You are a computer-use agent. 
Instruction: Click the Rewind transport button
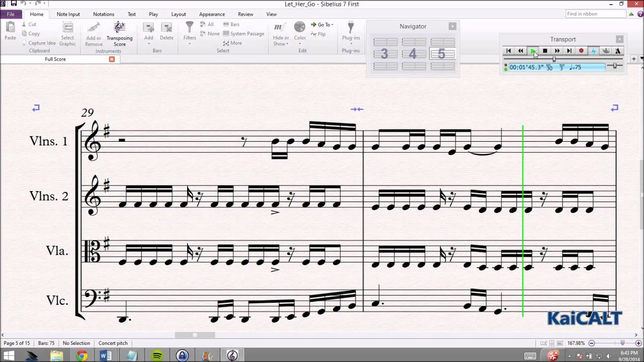click(x=521, y=51)
